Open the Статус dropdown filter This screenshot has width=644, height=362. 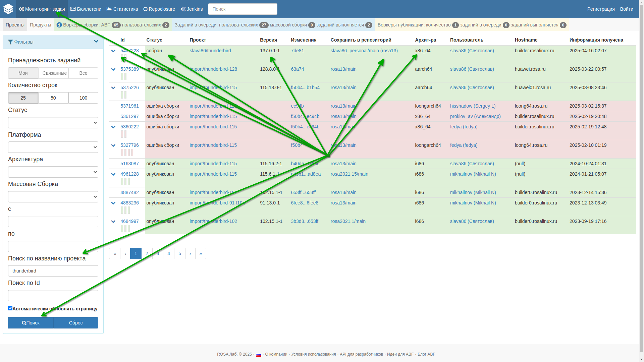pos(53,123)
